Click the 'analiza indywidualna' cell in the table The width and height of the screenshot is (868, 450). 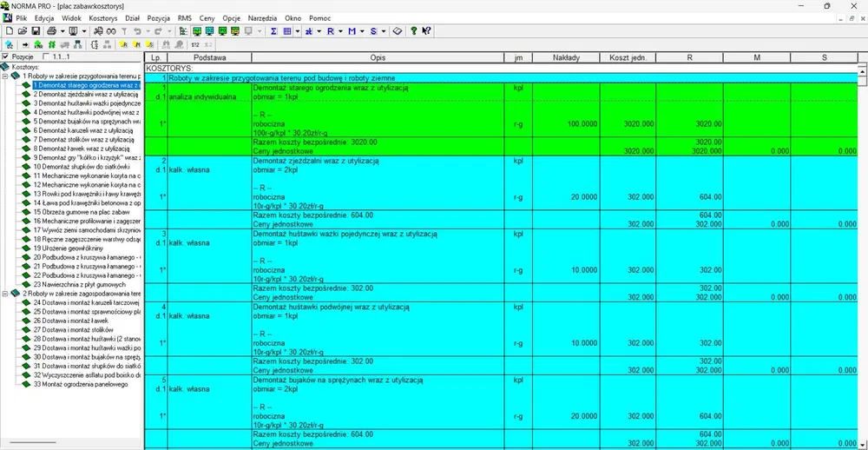(202, 97)
